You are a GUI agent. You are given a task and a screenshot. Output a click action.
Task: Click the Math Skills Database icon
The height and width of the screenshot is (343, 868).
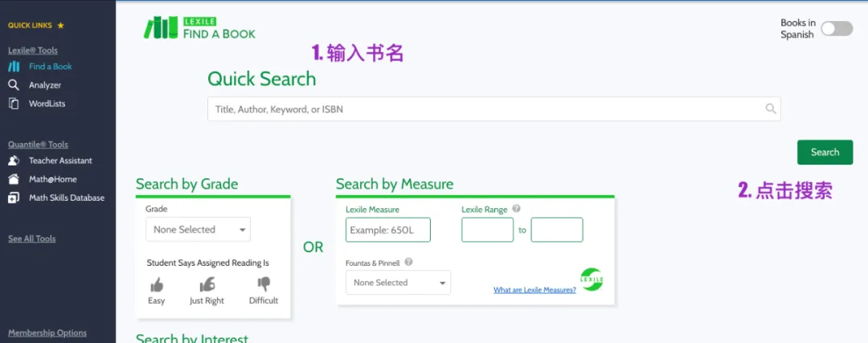tap(14, 198)
